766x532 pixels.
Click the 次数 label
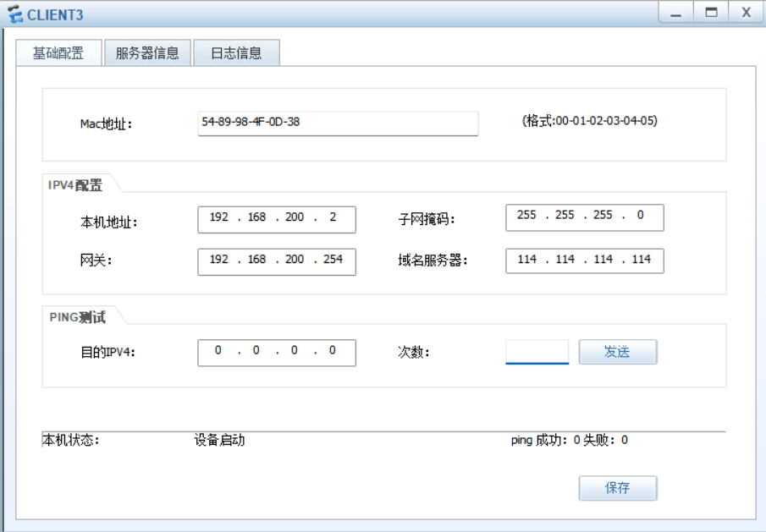414,352
